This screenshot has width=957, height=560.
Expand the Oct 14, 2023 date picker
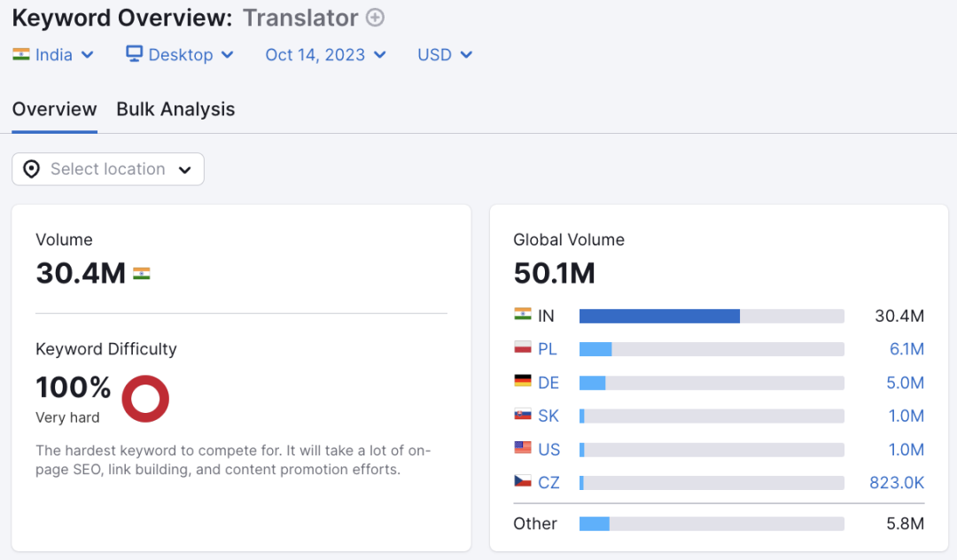[325, 55]
